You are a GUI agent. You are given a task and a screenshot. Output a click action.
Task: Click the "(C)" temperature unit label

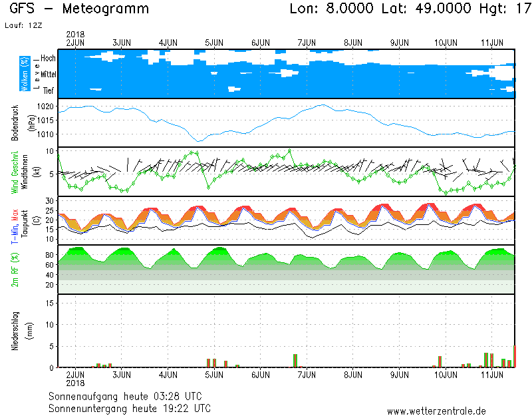37,221
